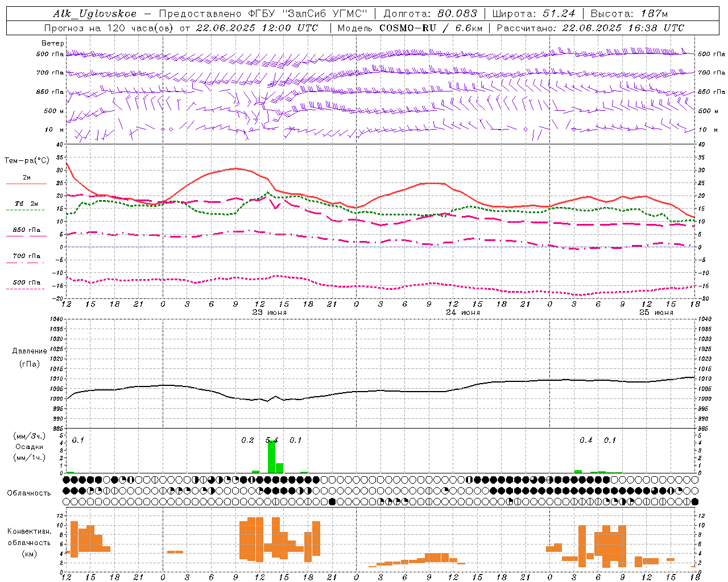
Task: Click the Облачность cloud cover label
Action: point(29,493)
